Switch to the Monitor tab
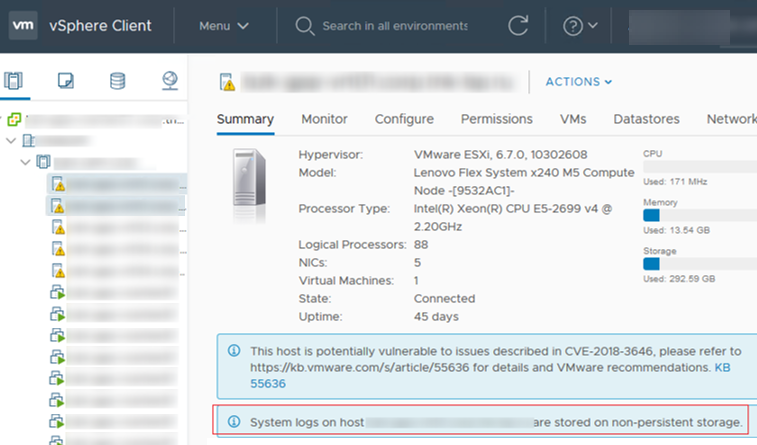The image size is (757, 445). point(324,119)
